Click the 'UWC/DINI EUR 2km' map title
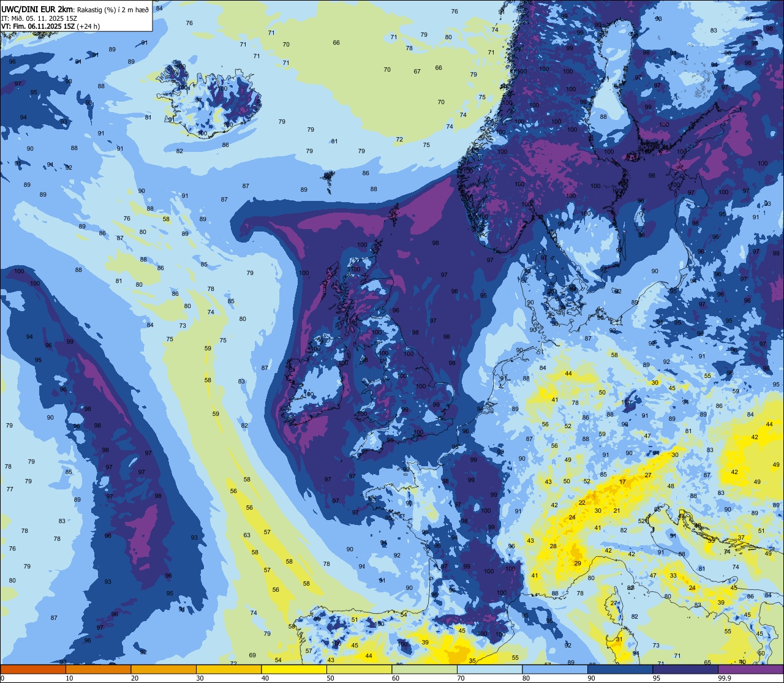Viewport: 784px width, 683px height. pos(37,9)
